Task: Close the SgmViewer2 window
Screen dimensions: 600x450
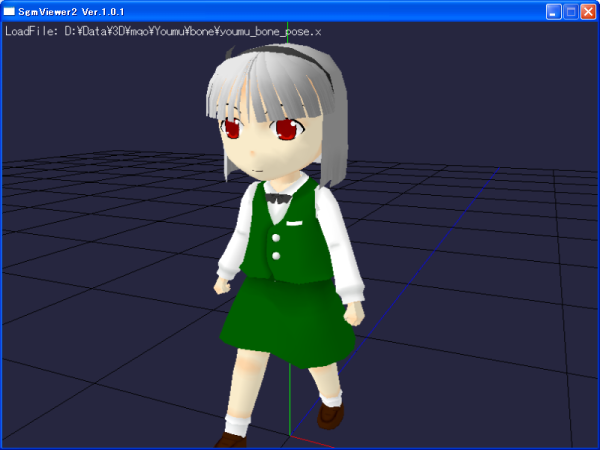Action: pyautogui.click(x=588, y=12)
